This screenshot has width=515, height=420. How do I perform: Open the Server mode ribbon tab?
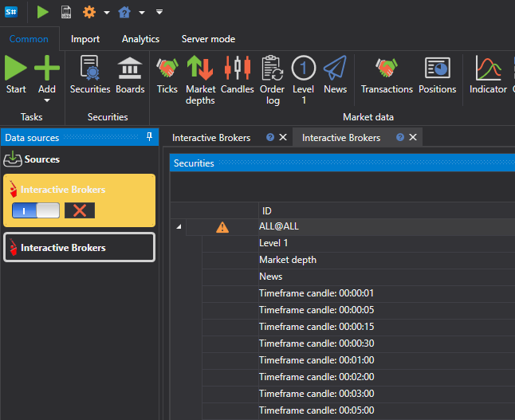208,39
